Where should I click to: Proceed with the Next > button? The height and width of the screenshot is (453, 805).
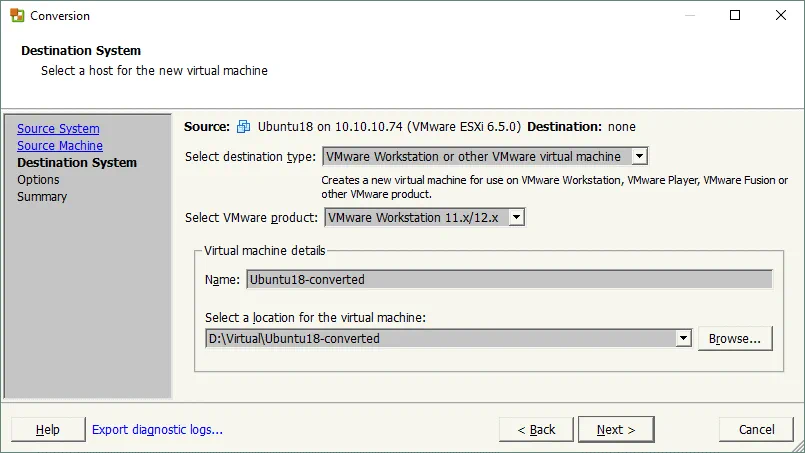pos(616,430)
